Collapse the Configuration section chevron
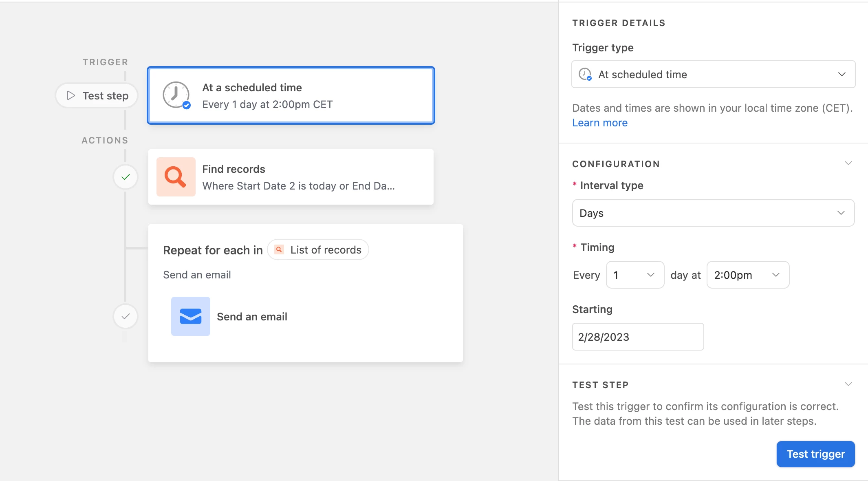 (848, 163)
